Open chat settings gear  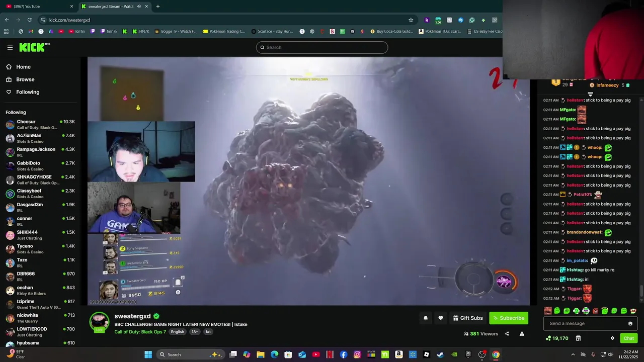tap(612, 338)
